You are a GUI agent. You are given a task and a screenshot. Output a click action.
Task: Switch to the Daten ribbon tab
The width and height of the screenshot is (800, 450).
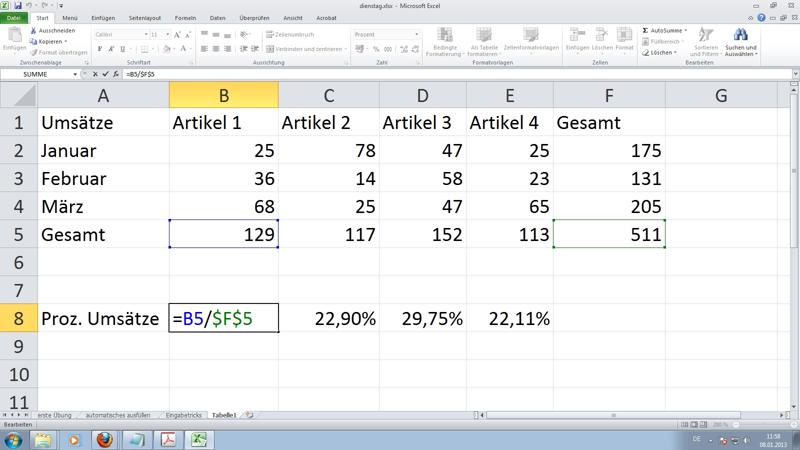[x=217, y=18]
